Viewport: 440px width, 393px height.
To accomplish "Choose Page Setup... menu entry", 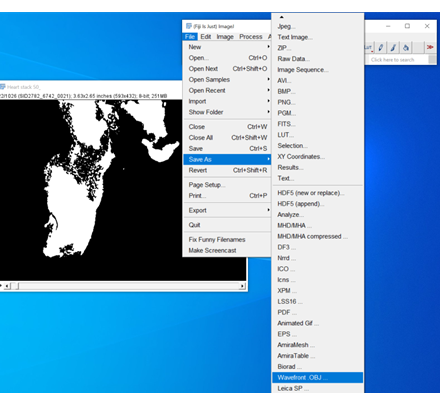I will pos(227,185).
